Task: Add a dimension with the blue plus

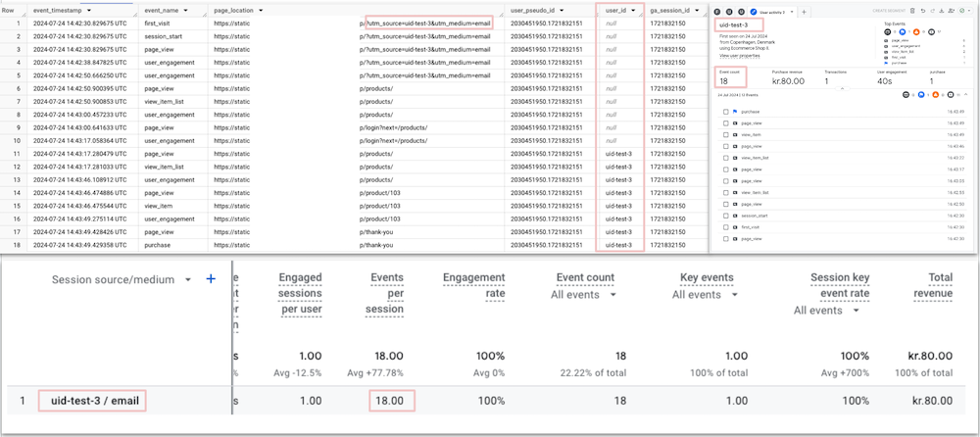Action: point(211,279)
